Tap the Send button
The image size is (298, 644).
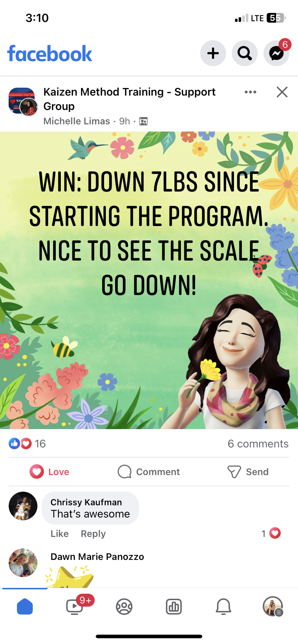[248, 472]
